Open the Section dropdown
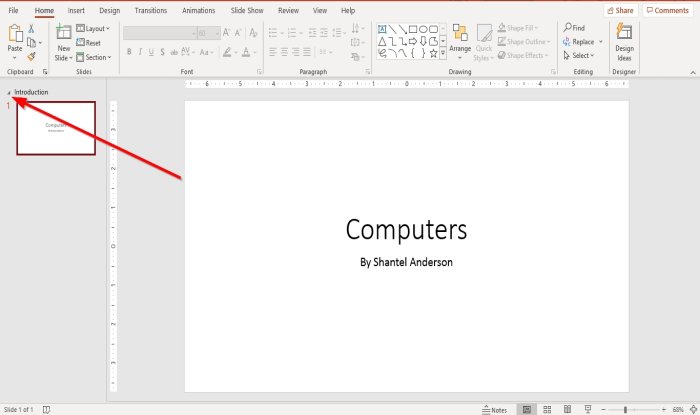Screen dimensions: 700x415 pos(93,57)
